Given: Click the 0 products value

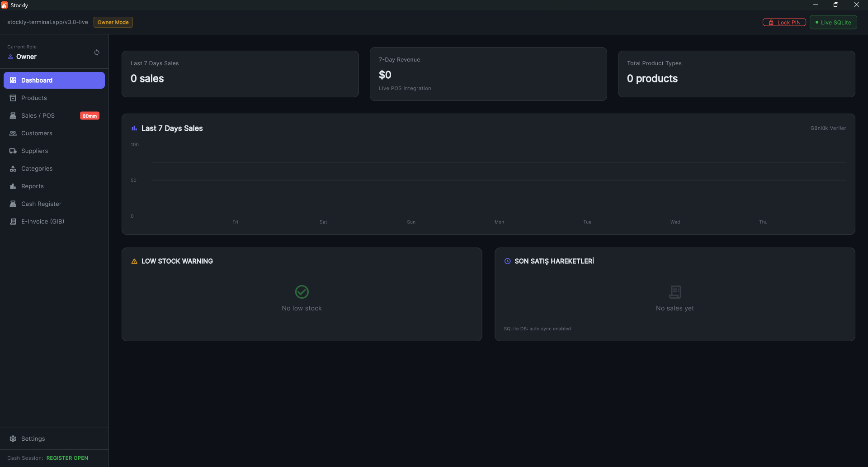Looking at the screenshot, I should coord(652,79).
